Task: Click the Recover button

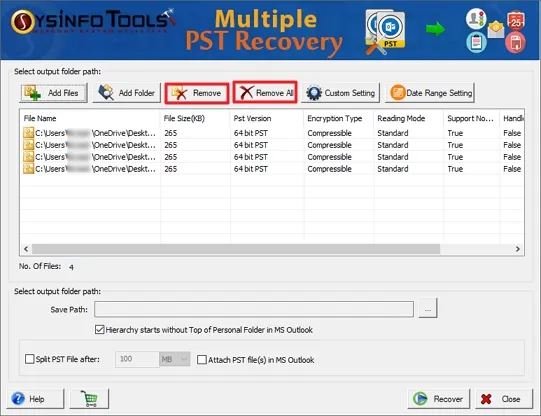Action: [x=439, y=399]
